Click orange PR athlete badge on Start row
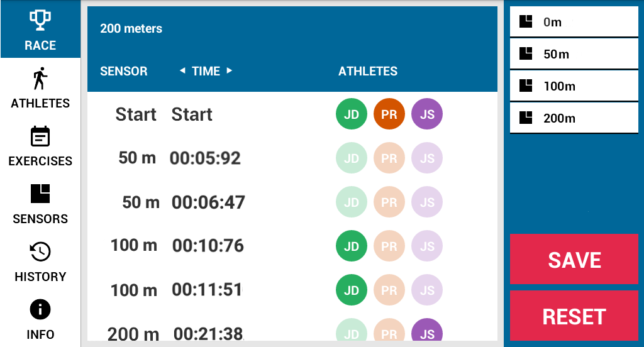644x347 pixels. [x=389, y=114]
